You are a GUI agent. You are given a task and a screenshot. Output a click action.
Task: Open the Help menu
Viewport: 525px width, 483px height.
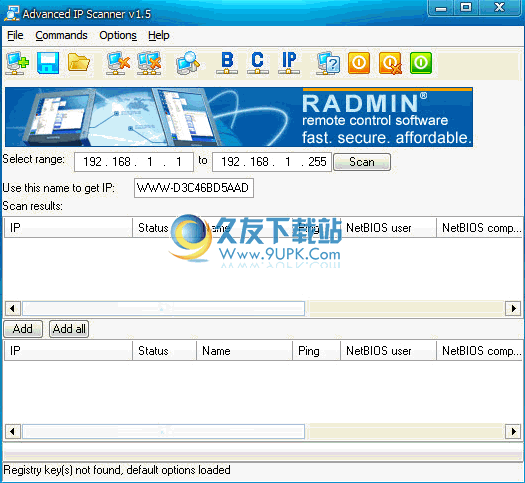(x=159, y=35)
